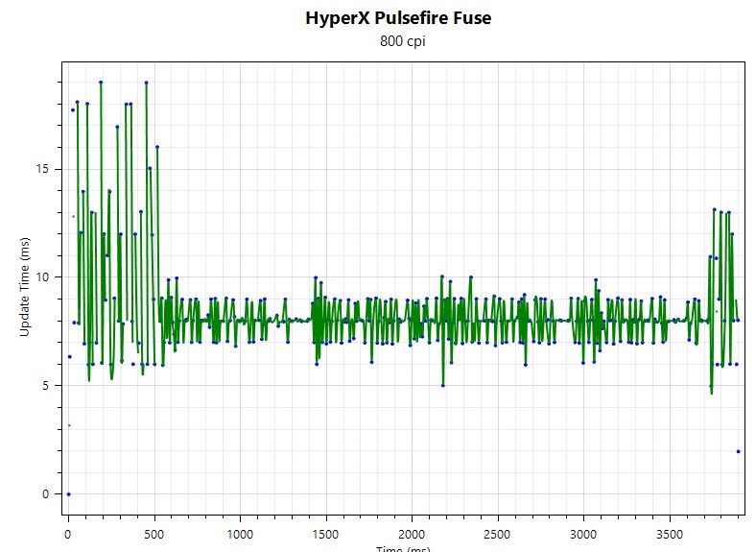Click the '800 cpi' subtitle

click(403, 41)
